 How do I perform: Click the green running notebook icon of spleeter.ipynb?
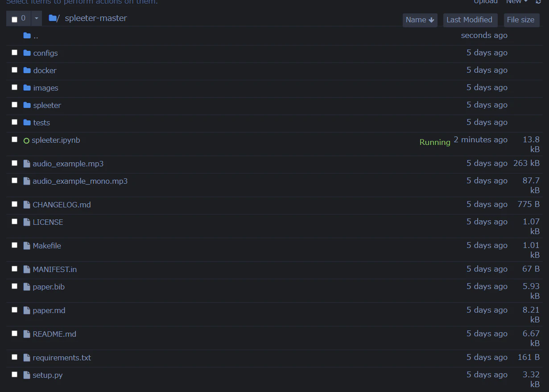click(x=26, y=140)
